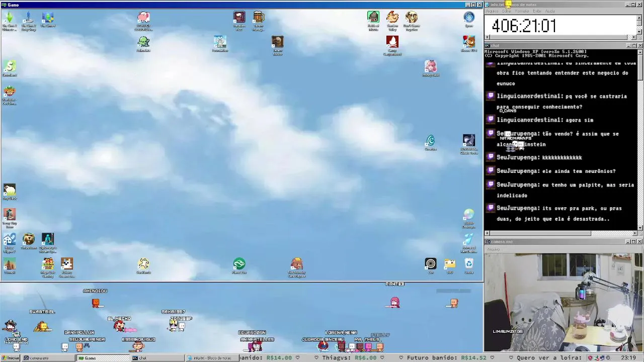Switch to chat taskbar button
Viewport: 644px width, 362px height.
click(x=157, y=358)
